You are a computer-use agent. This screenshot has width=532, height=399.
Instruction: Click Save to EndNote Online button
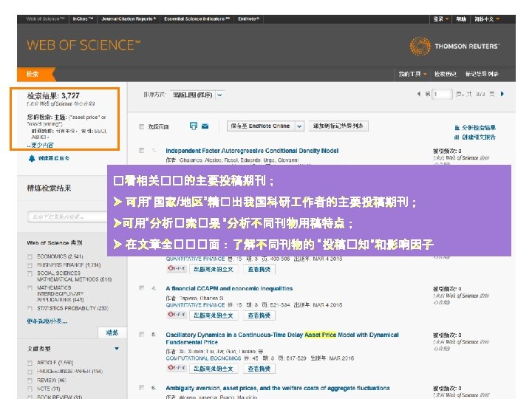tap(261, 126)
